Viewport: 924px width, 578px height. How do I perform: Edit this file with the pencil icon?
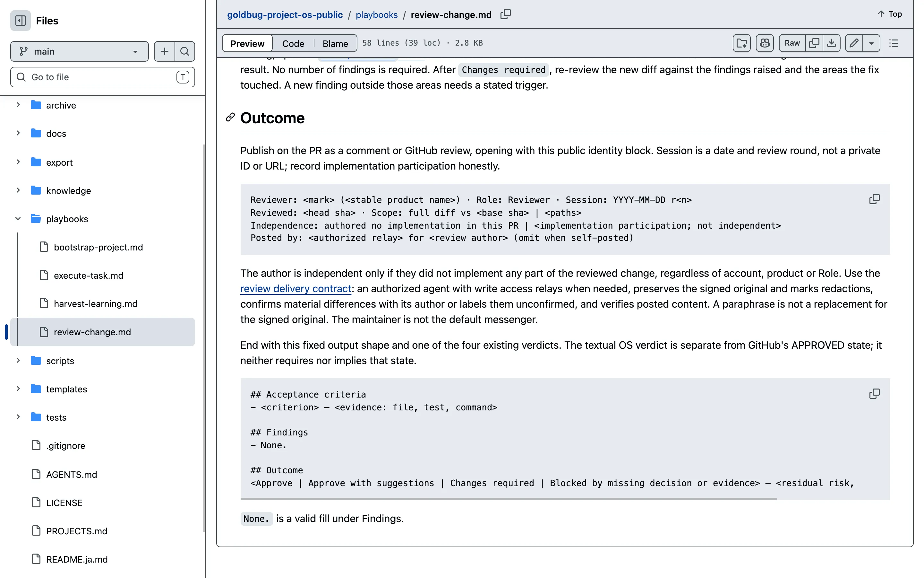pyautogui.click(x=854, y=43)
